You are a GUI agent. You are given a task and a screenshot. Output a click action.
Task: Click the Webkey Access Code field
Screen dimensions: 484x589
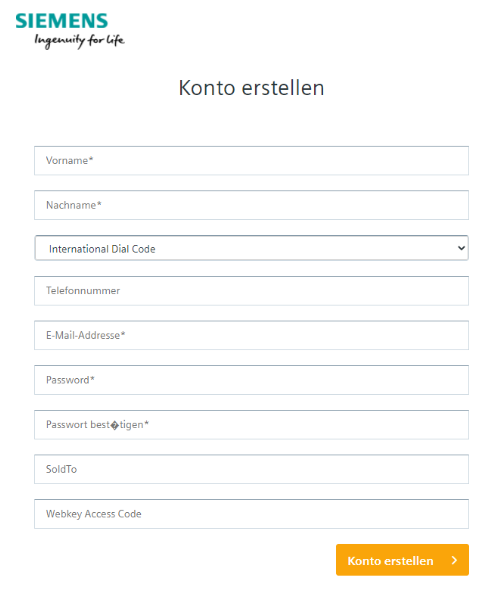[x=251, y=514]
